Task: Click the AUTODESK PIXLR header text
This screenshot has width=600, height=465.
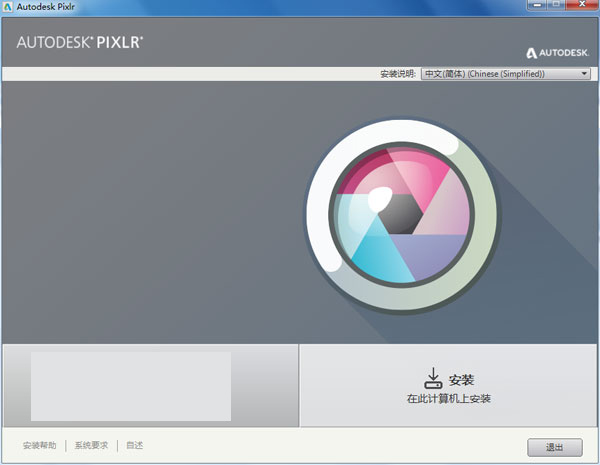Action: point(80,42)
